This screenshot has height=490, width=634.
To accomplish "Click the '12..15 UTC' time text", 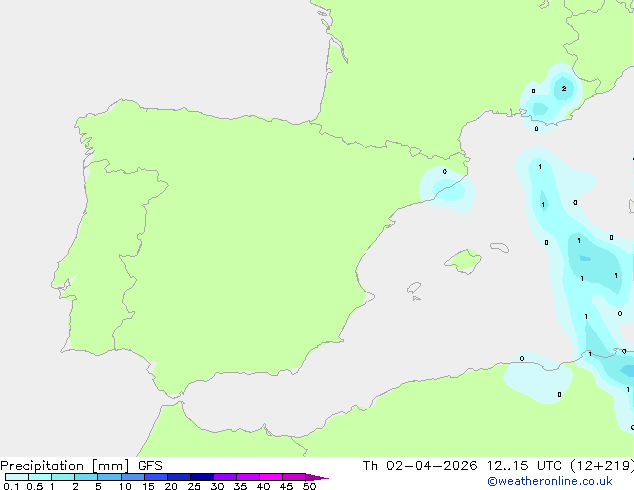I will (x=524, y=466).
